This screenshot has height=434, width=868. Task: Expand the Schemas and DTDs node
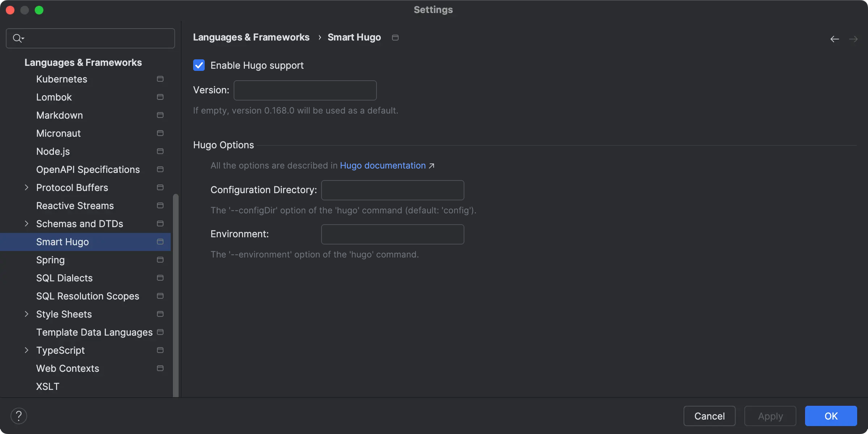26,224
